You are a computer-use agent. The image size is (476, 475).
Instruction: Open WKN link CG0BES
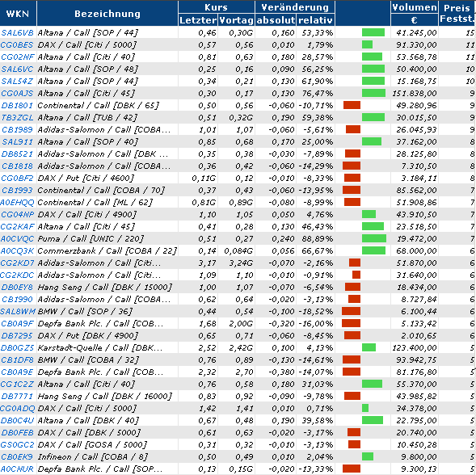pos(17,44)
